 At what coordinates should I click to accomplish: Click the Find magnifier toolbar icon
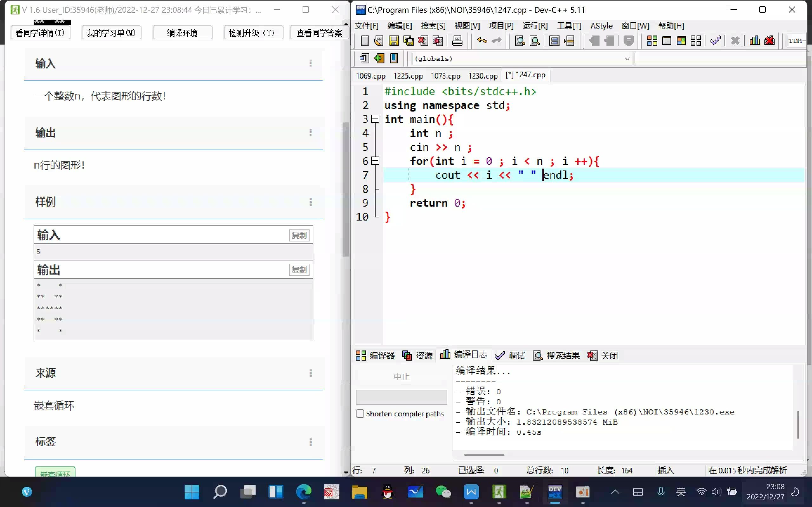[520, 41]
